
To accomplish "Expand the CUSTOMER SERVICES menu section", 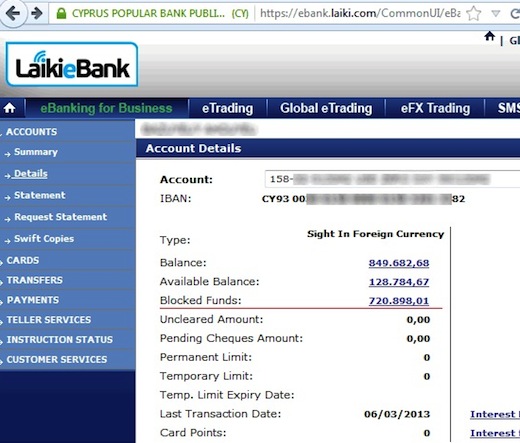I will [x=57, y=360].
